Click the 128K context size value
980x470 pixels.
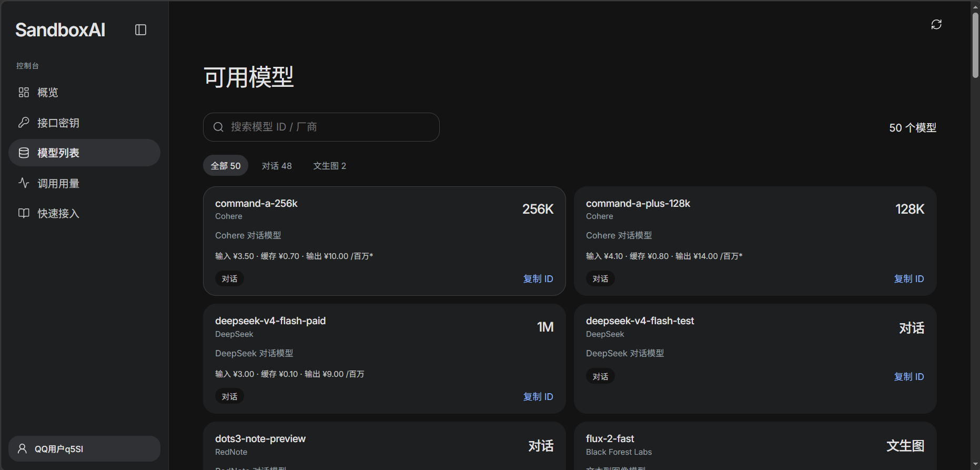[910, 209]
